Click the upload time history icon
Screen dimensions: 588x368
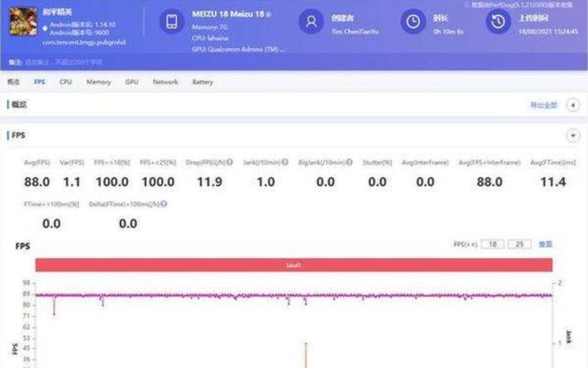498,22
